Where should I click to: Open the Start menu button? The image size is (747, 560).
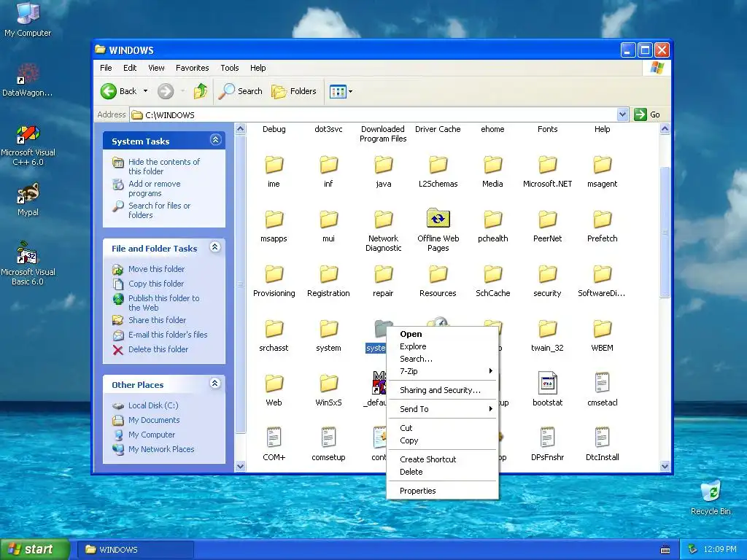(x=35, y=549)
